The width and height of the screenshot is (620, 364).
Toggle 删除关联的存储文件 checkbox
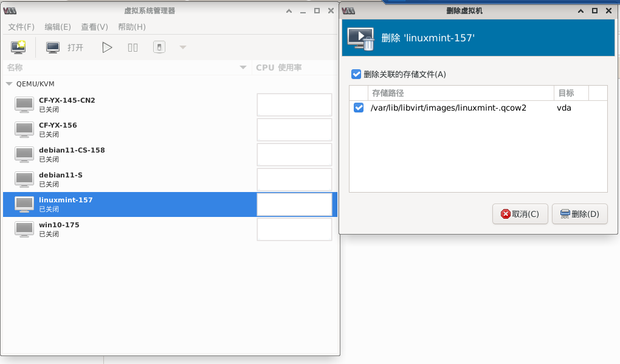[356, 74]
